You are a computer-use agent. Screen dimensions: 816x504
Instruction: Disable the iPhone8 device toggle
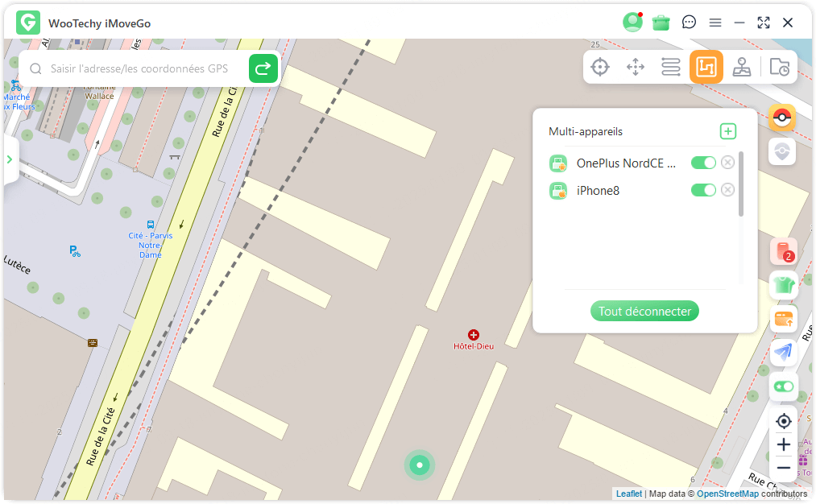[703, 190]
